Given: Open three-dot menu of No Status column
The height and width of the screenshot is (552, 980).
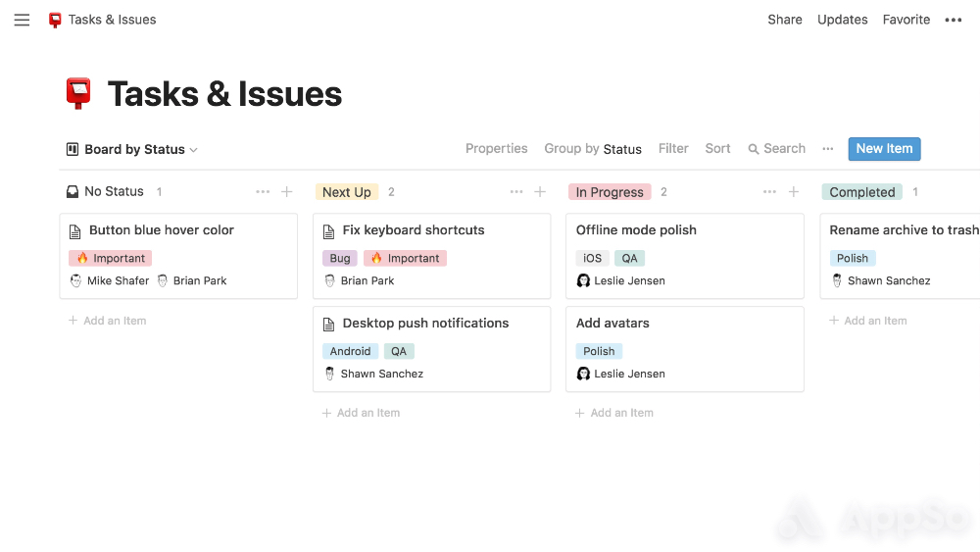Looking at the screenshot, I should [263, 192].
